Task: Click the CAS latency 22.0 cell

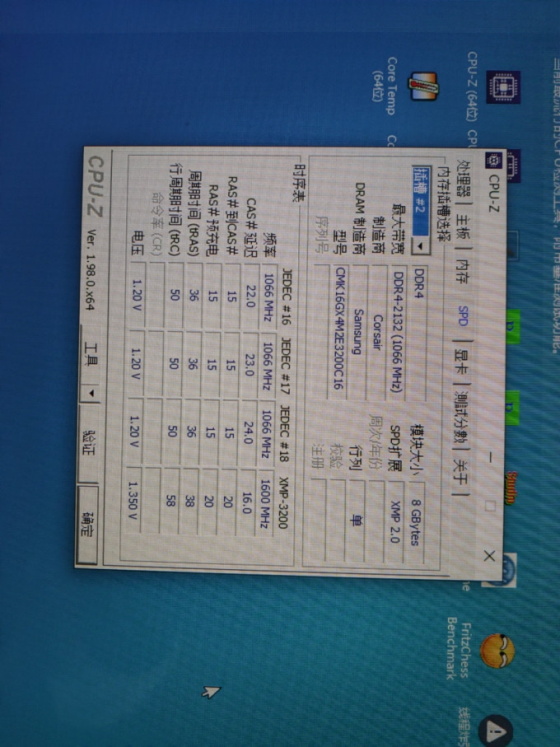Action: [250, 296]
